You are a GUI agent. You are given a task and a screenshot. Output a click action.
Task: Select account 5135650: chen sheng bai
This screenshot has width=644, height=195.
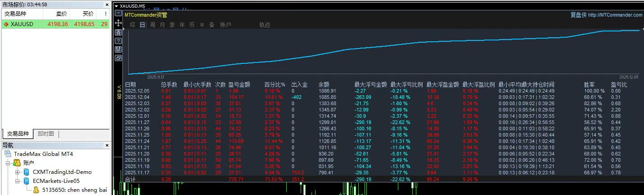tap(74, 190)
